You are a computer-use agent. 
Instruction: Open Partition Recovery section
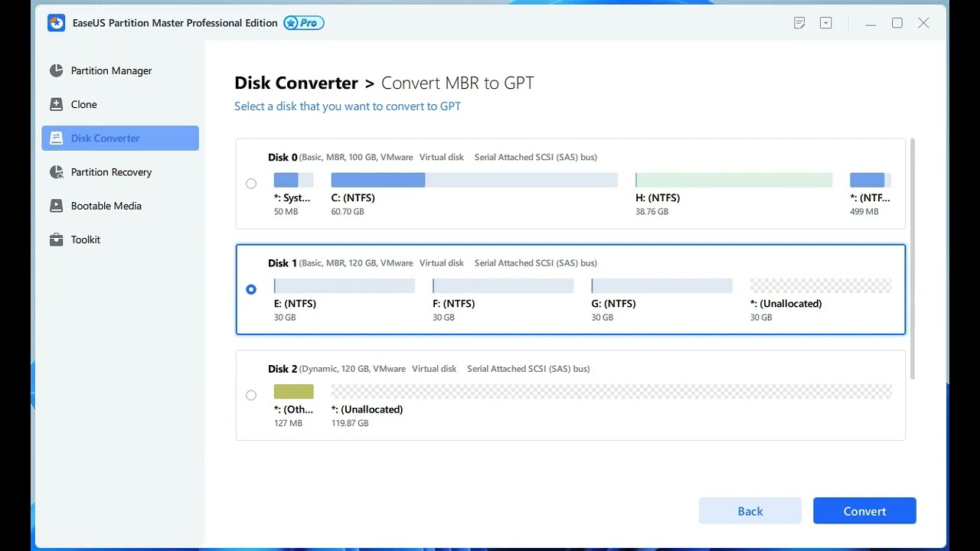[120, 171]
